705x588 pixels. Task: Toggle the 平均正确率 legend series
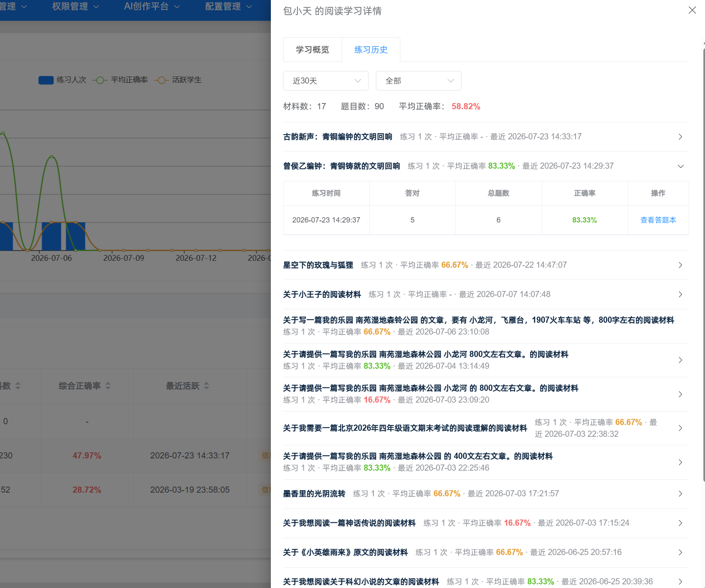pyautogui.click(x=120, y=80)
